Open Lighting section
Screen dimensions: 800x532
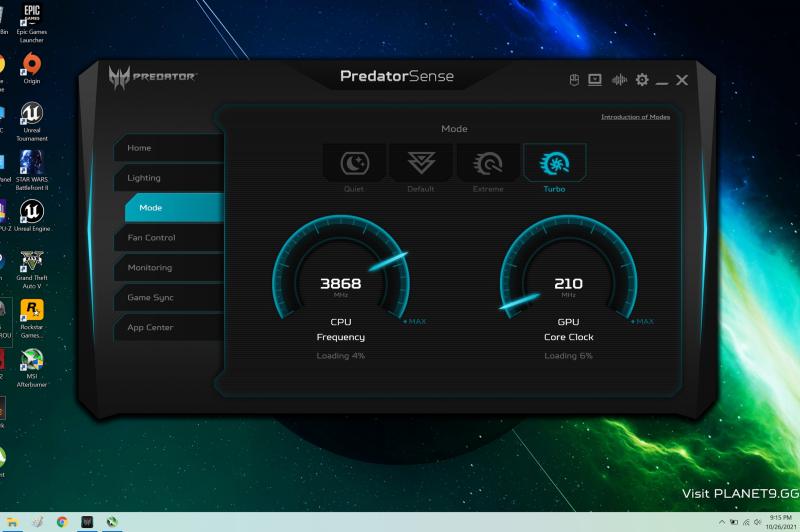[169, 178]
